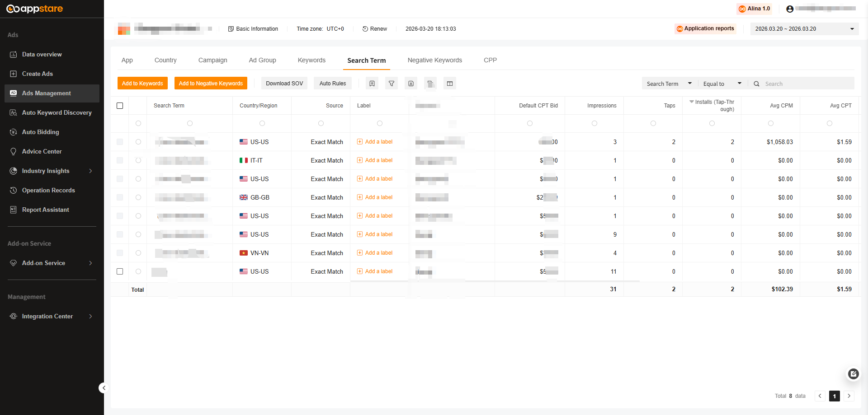The height and width of the screenshot is (415, 868).
Task: Switch to the Ad Group tab
Action: (263, 60)
